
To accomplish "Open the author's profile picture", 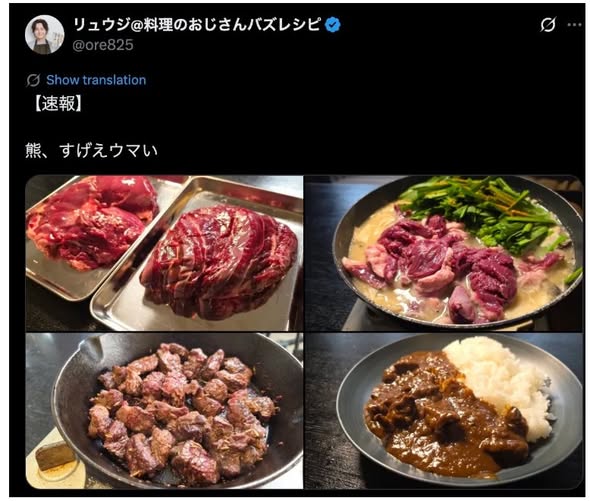I will 44,35.
